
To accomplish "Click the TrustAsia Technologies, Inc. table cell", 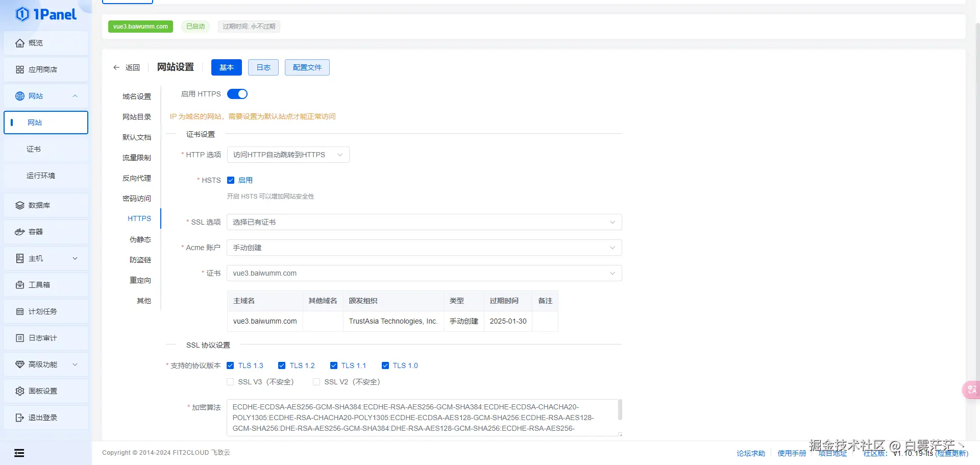I will pyautogui.click(x=393, y=321).
